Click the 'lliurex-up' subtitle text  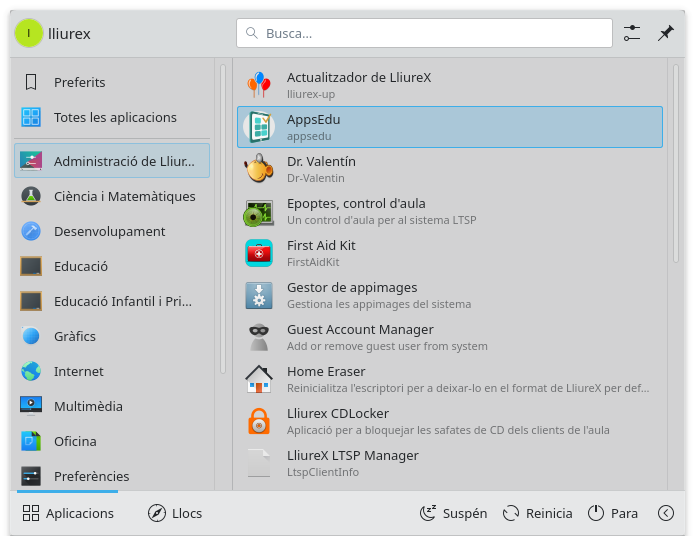311,94
